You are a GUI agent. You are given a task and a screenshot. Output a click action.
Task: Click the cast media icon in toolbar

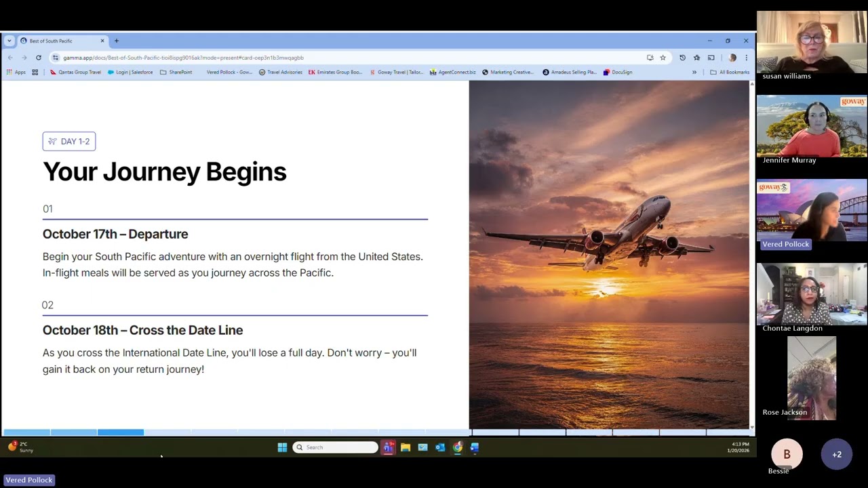(x=711, y=58)
